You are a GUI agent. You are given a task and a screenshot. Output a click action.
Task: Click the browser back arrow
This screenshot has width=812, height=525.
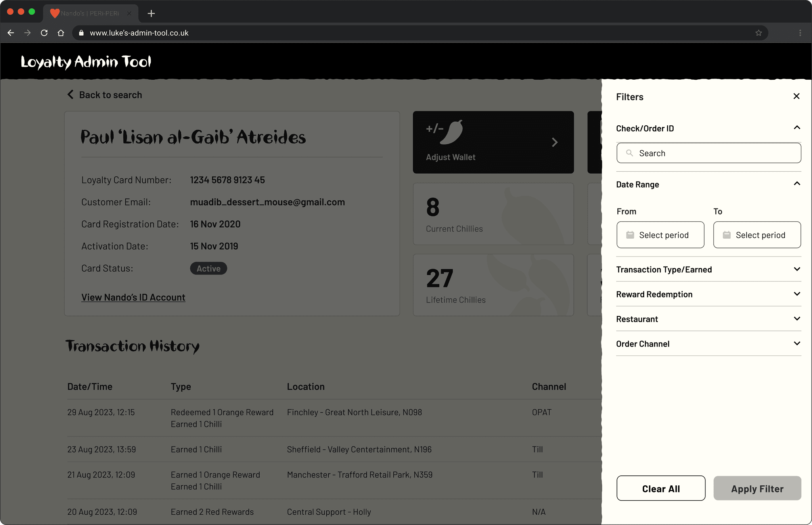point(11,33)
